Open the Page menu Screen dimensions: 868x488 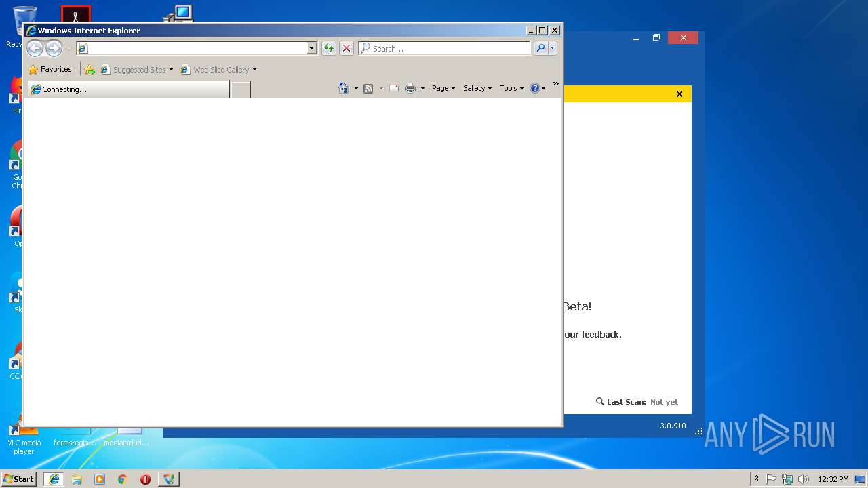coord(443,88)
